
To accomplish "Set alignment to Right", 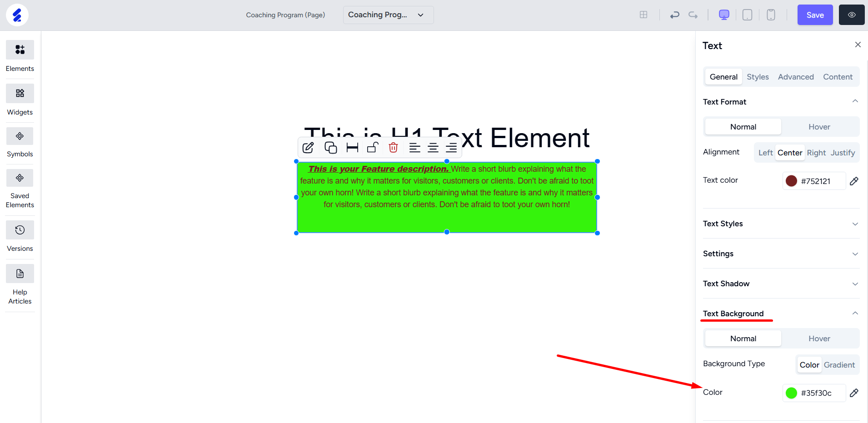I will (x=816, y=153).
